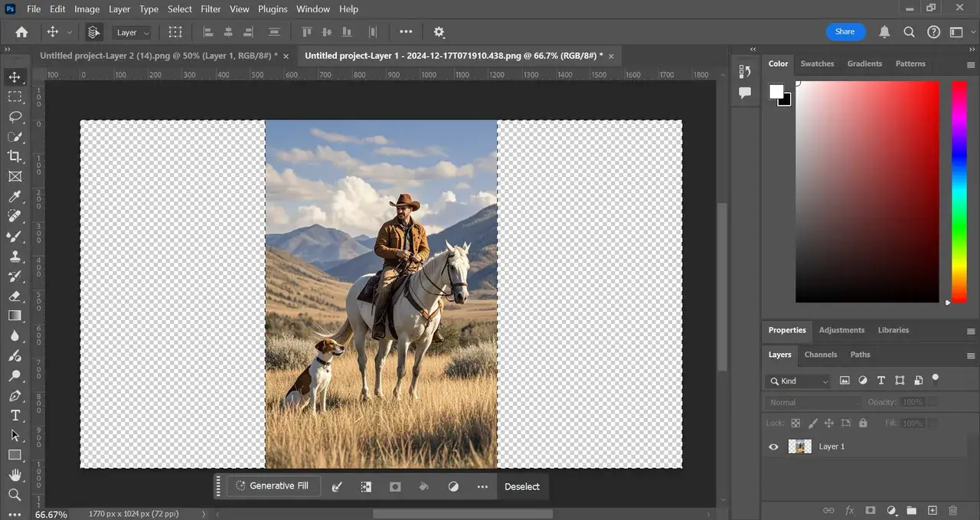980x520 pixels.
Task: Select the Eraser tool
Action: [x=15, y=296]
